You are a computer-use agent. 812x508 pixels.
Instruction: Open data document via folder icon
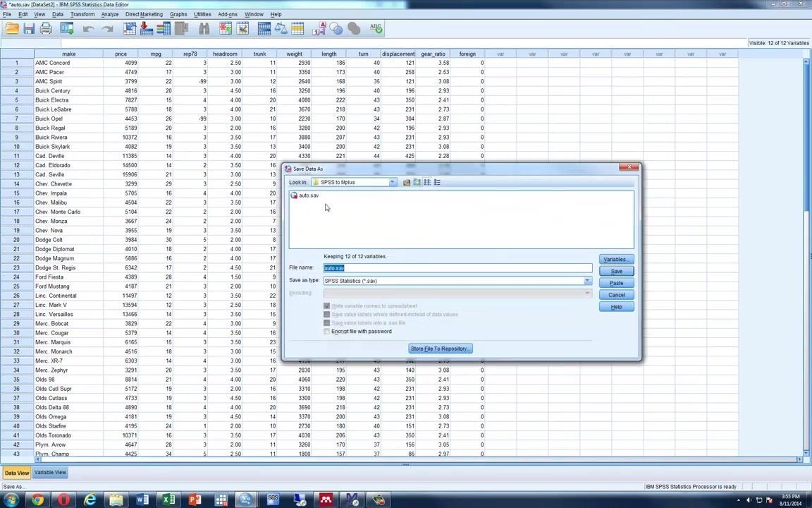(x=12, y=28)
